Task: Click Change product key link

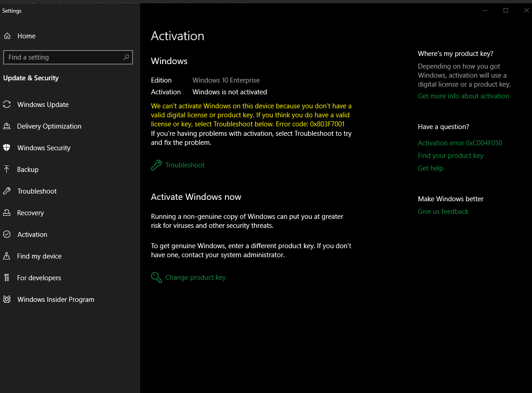Action: click(x=195, y=277)
